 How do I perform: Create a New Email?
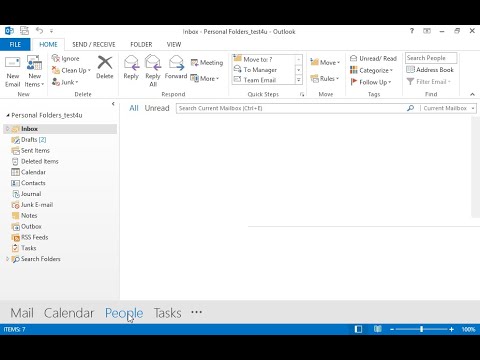pos(13,72)
